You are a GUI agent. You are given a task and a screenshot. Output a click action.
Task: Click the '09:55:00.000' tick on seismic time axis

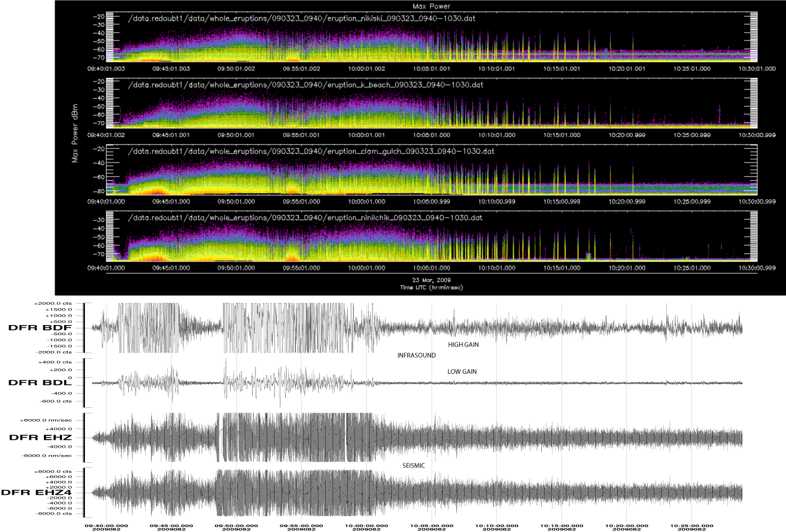click(301, 527)
